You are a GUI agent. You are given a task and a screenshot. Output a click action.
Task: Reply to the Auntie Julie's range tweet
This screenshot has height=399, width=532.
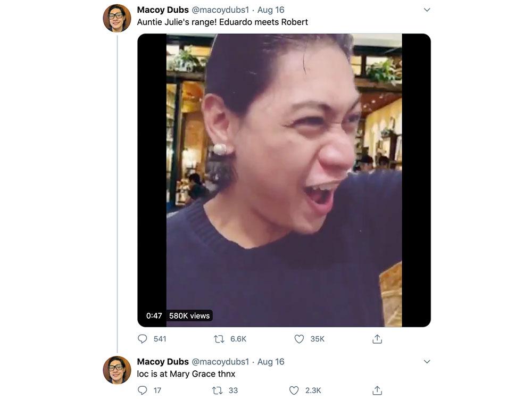143,339
